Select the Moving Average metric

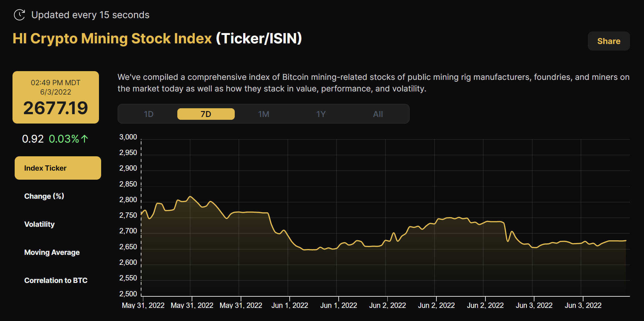pos(52,252)
